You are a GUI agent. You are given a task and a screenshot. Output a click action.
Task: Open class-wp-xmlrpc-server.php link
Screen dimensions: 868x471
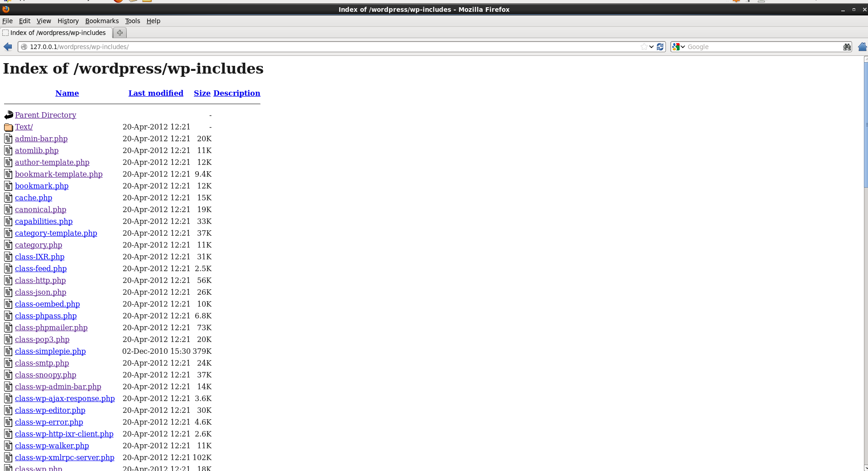tap(64, 457)
